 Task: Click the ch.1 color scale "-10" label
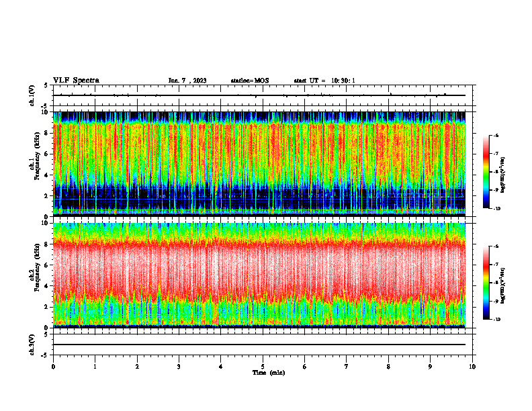point(496,209)
